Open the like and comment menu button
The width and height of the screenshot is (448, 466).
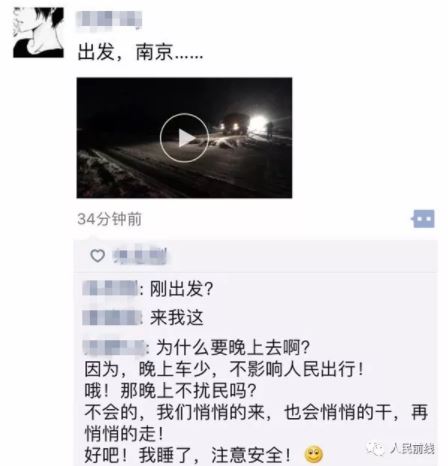(x=423, y=219)
